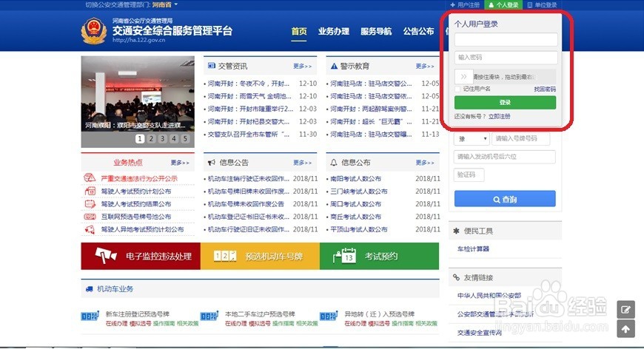Image resolution: width=644 pixels, height=349 pixels.
Task: Open 河南开封：冬夜不冷 news item
Action: click(249, 84)
